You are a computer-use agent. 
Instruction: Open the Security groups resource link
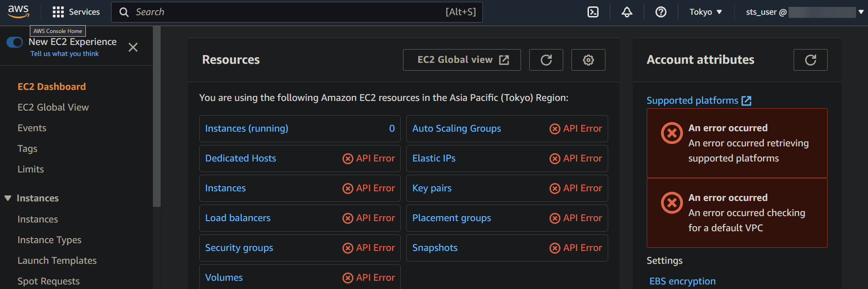coord(239,248)
